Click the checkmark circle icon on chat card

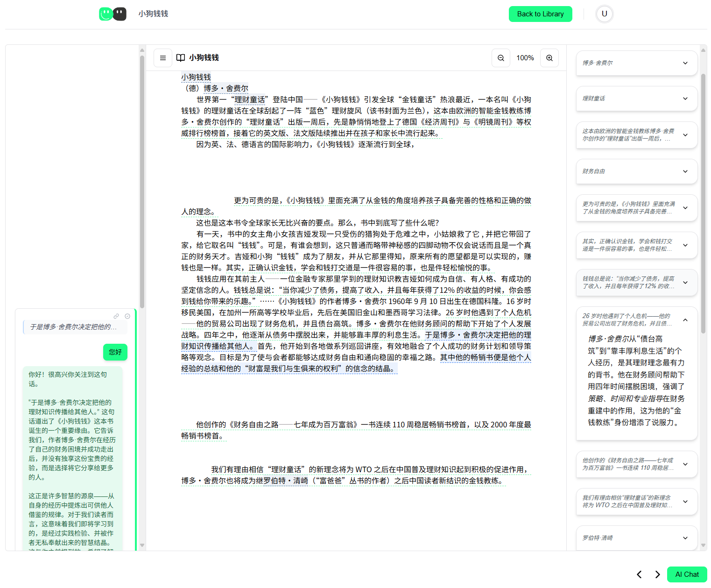coord(127,316)
